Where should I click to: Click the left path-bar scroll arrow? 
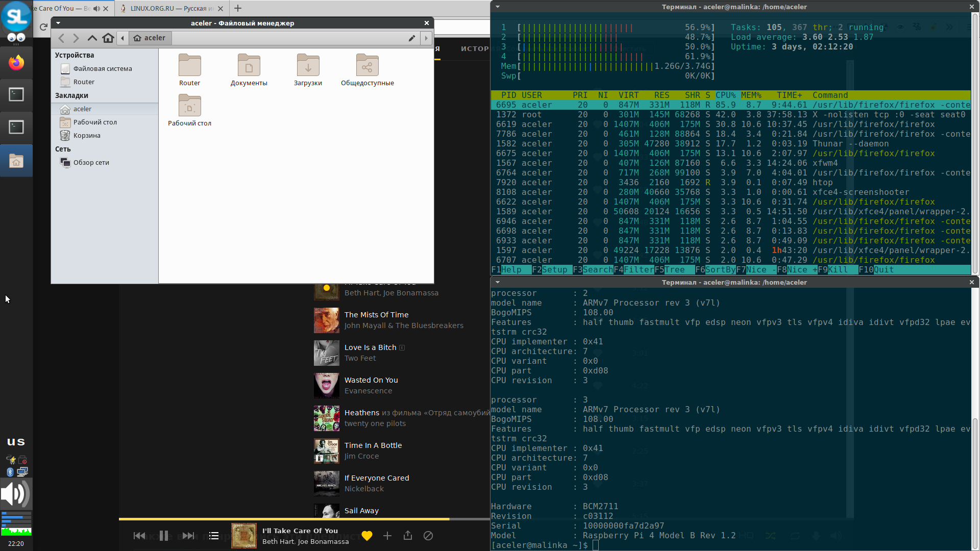[x=122, y=38]
